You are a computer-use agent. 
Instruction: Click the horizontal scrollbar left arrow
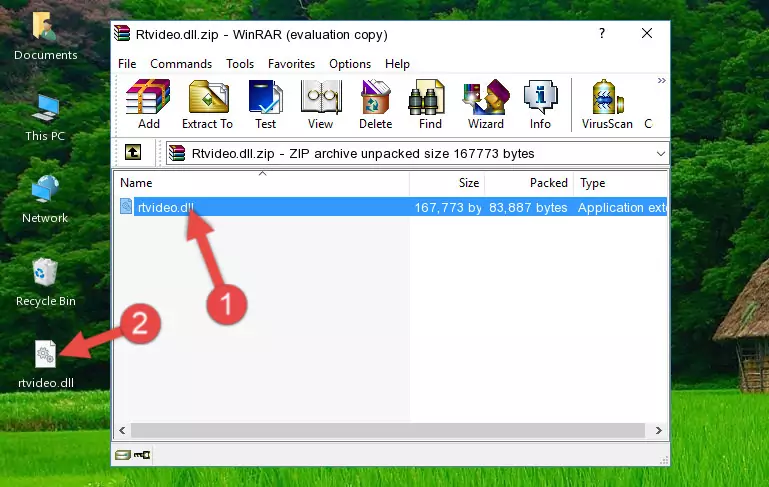tap(123, 431)
